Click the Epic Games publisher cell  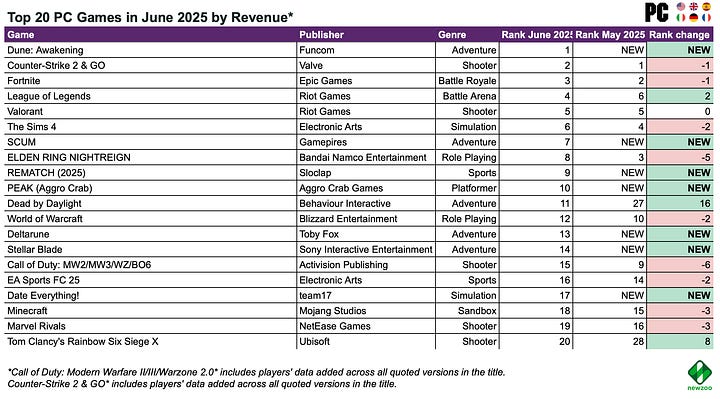(366, 81)
